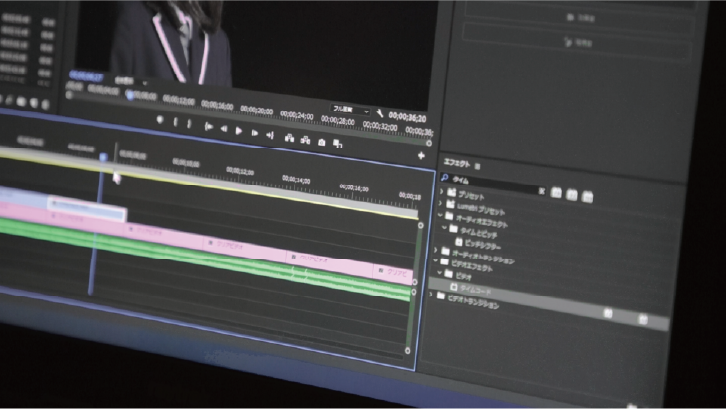726x409 pixels.
Task: Click the Add Marker icon in transport bar
Action: (x=159, y=121)
